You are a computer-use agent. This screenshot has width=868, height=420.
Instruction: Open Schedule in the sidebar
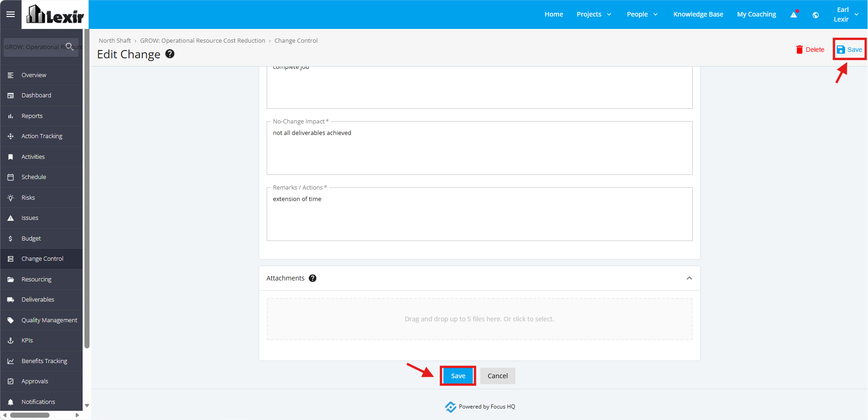tap(41, 177)
